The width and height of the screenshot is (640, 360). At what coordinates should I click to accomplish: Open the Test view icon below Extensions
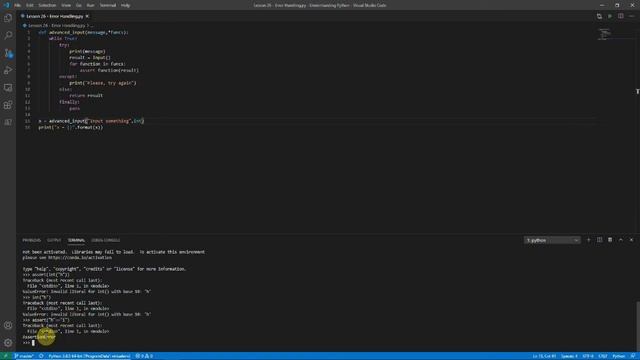pyautogui.click(x=8, y=122)
